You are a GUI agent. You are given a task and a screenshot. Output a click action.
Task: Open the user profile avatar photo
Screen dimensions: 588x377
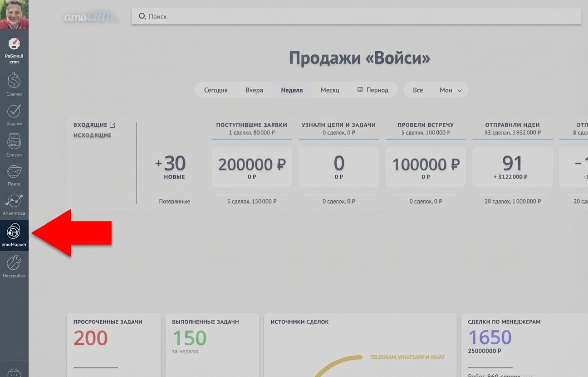[x=14, y=14]
